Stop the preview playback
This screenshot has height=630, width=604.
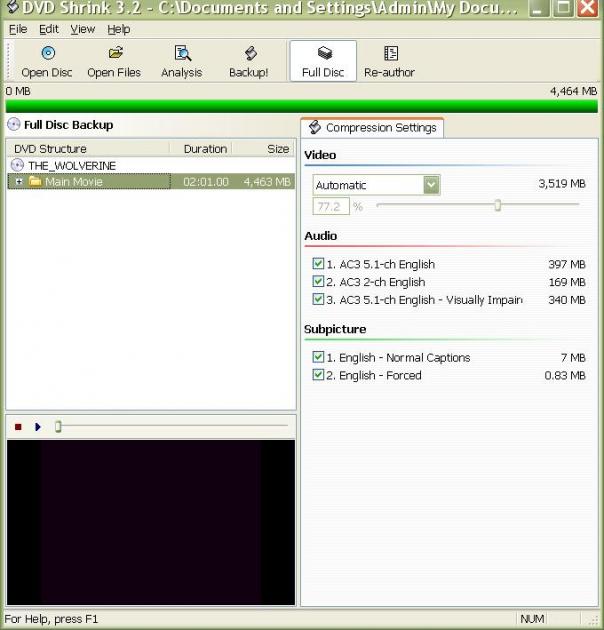(x=18, y=427)
